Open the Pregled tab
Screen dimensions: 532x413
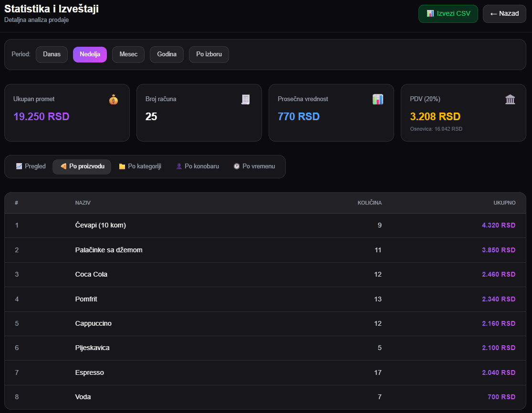pos(31,166)
